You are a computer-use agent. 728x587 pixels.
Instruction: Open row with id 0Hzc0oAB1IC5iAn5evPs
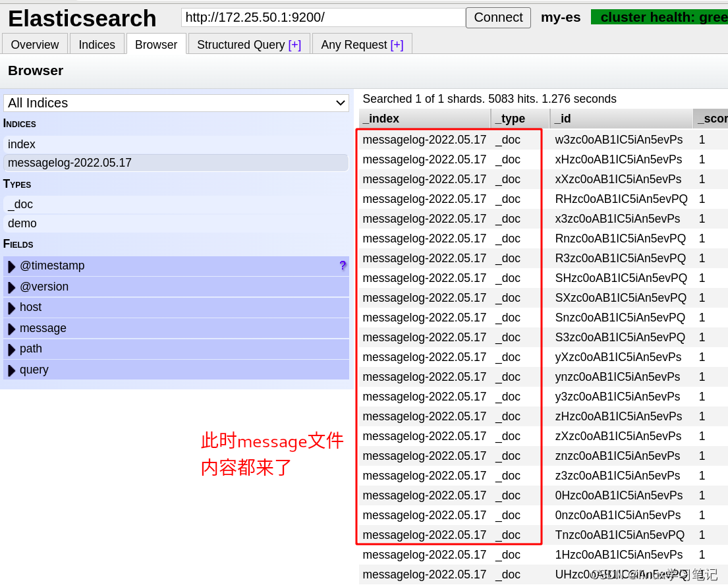point(544,495)
